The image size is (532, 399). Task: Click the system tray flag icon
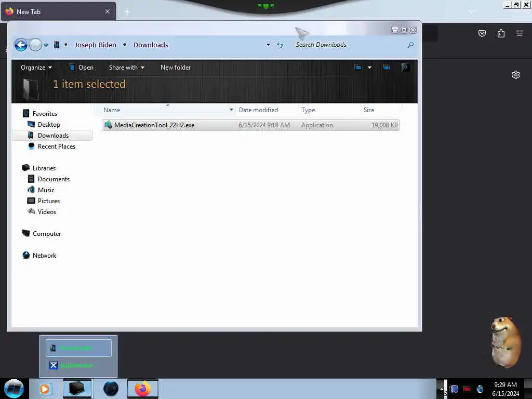pos(454,389)
